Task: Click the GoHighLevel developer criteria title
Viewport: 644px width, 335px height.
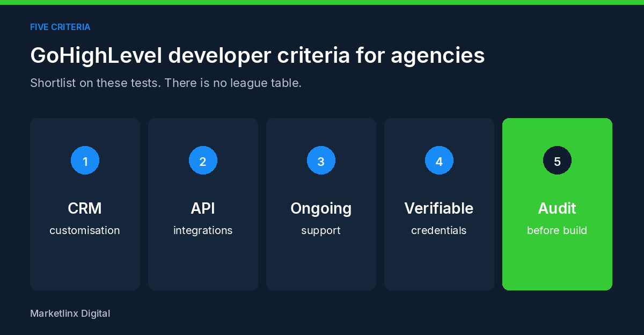Action: coord(258,56)
